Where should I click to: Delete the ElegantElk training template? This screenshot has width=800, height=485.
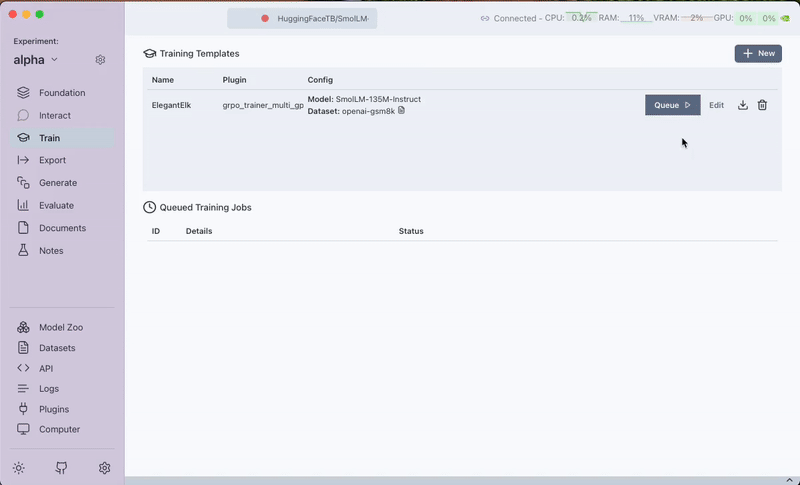tap(762, 105)
